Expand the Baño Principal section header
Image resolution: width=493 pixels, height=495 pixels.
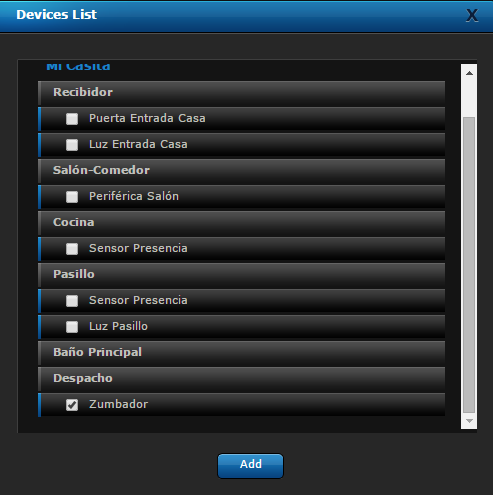click(x=241, y=353)
